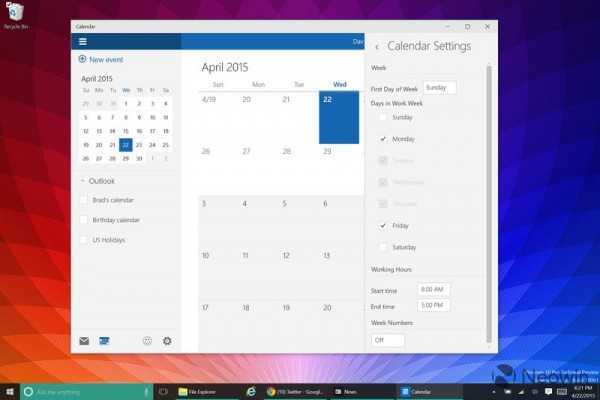
Task: Click the Cortana circle icon
Action: pyautogui.click(x=28, y=392)
